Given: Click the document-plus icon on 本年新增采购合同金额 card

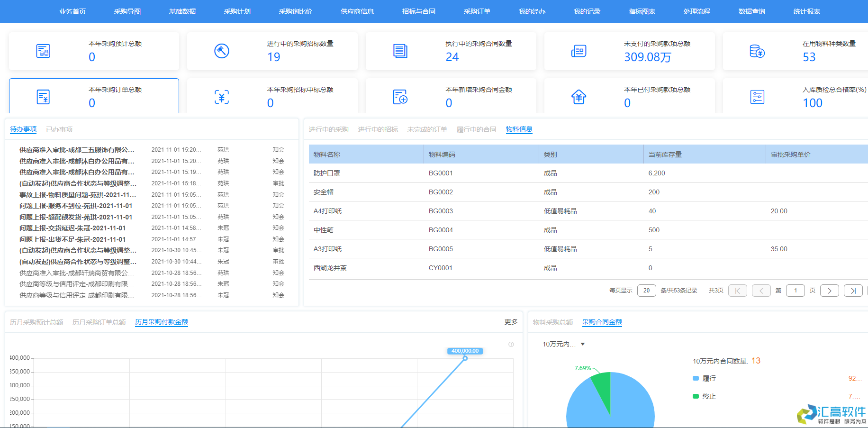Looking at the screenshot, I should pos(400,96).
